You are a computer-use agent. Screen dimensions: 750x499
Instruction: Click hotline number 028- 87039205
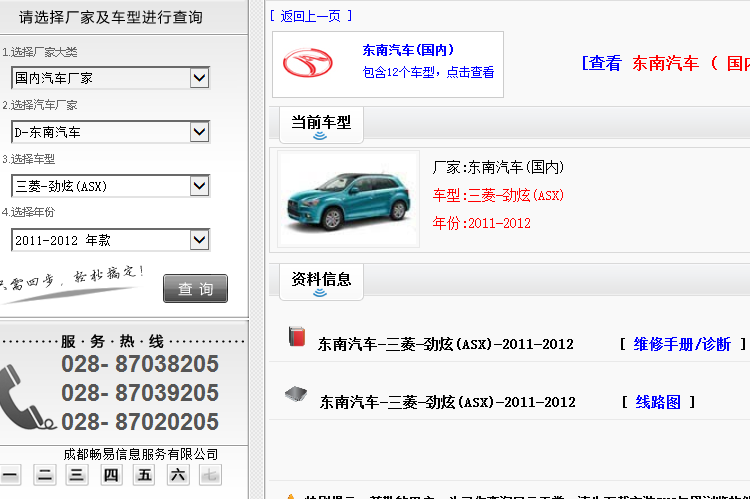pos(140,393)
